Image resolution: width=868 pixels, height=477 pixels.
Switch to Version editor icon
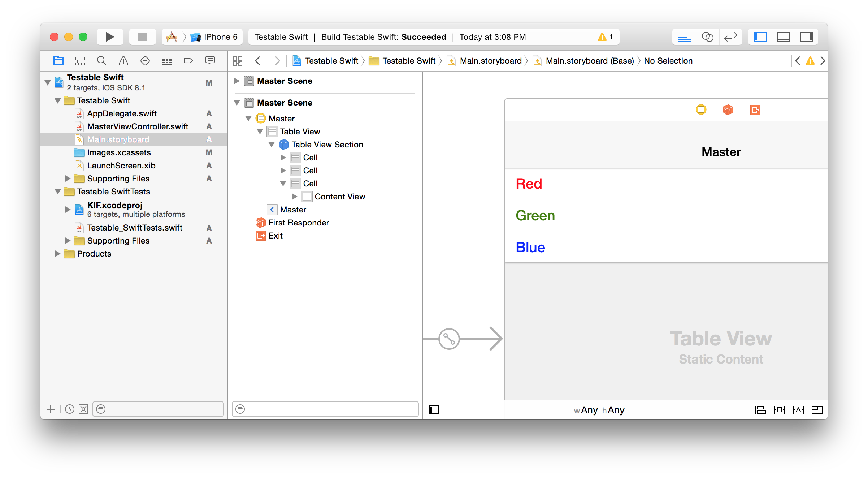tap(730, 37)
